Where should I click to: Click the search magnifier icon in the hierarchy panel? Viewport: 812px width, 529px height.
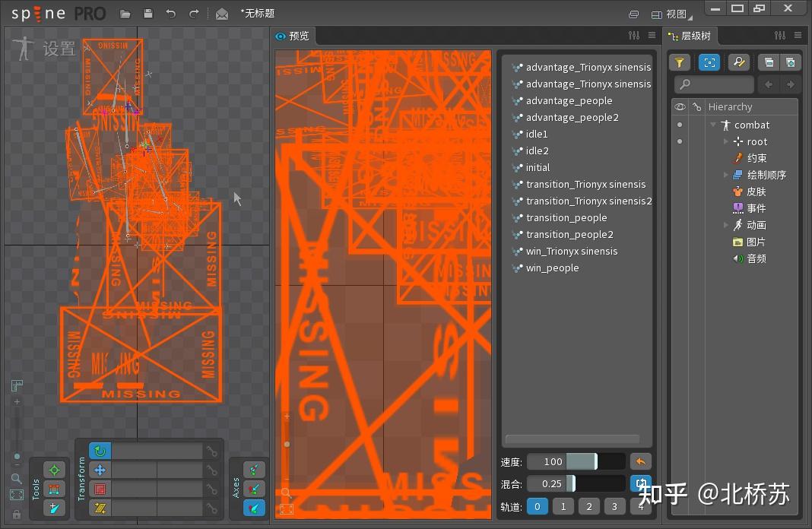(739, 62)
